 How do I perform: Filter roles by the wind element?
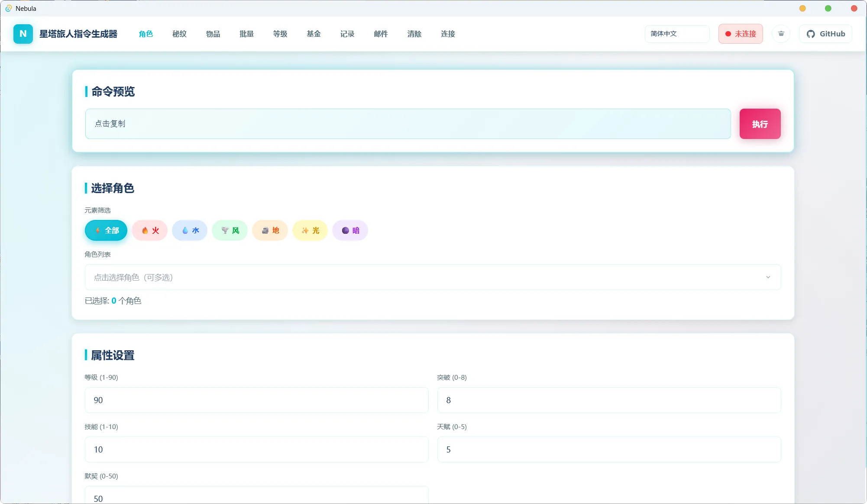coord(230,230)
